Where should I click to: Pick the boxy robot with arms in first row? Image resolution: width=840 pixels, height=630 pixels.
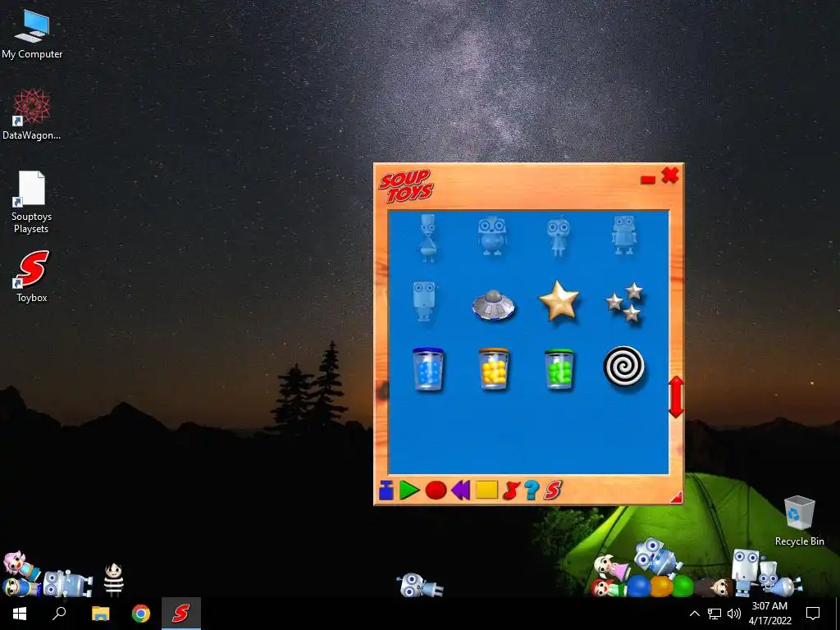(623, 235)
